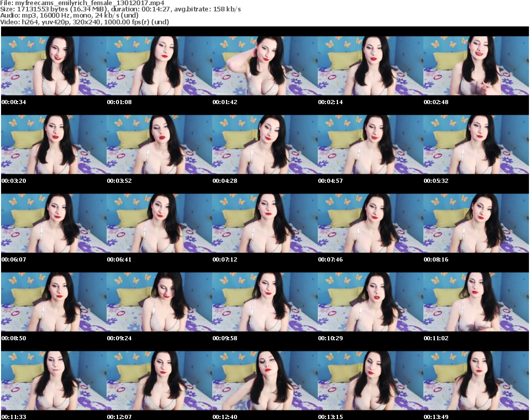Select the thumbnail frame stamped 00:10:29
This screenshot has width=530, height=420.
[x=371, y=302]
